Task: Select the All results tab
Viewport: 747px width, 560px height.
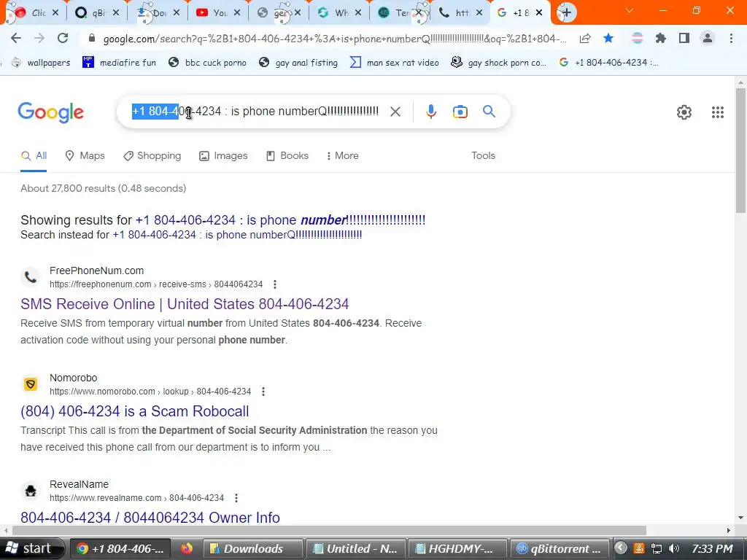Action: click(34, 156)
